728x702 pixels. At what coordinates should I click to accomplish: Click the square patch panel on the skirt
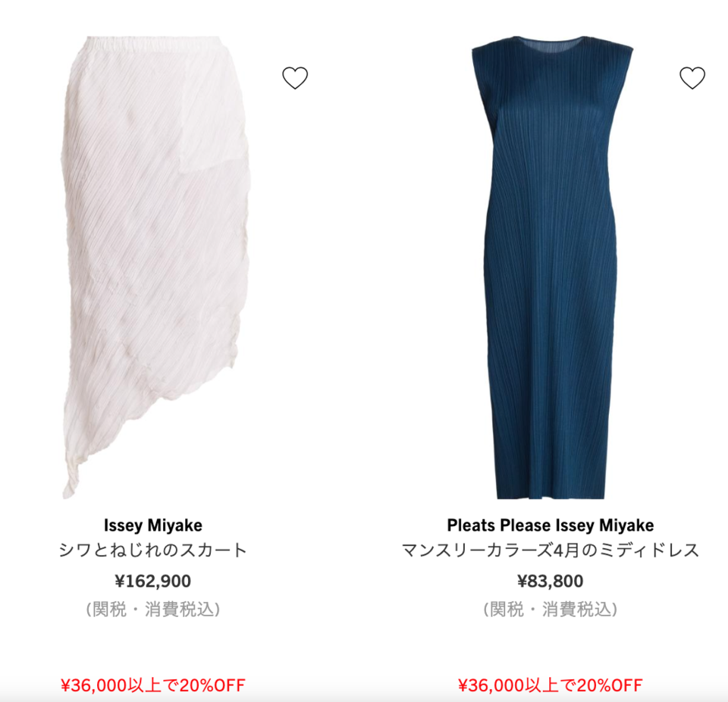pyautogui.click(x=212, y=135)
